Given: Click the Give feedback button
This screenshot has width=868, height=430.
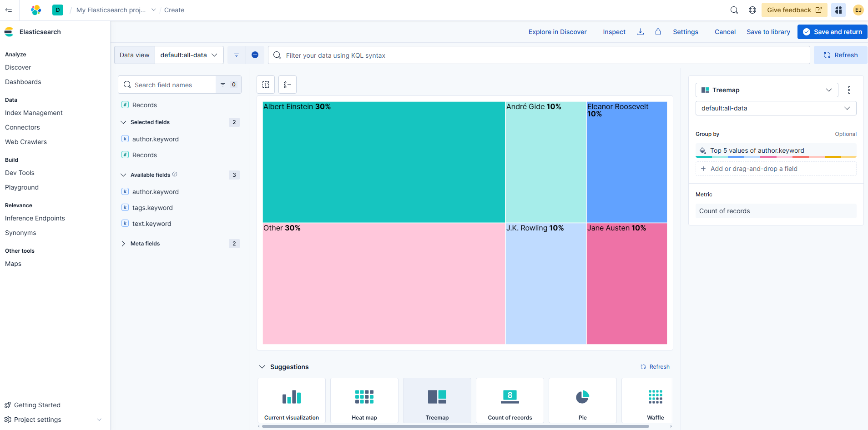Looking at the screenshot, I should [794, 10].
